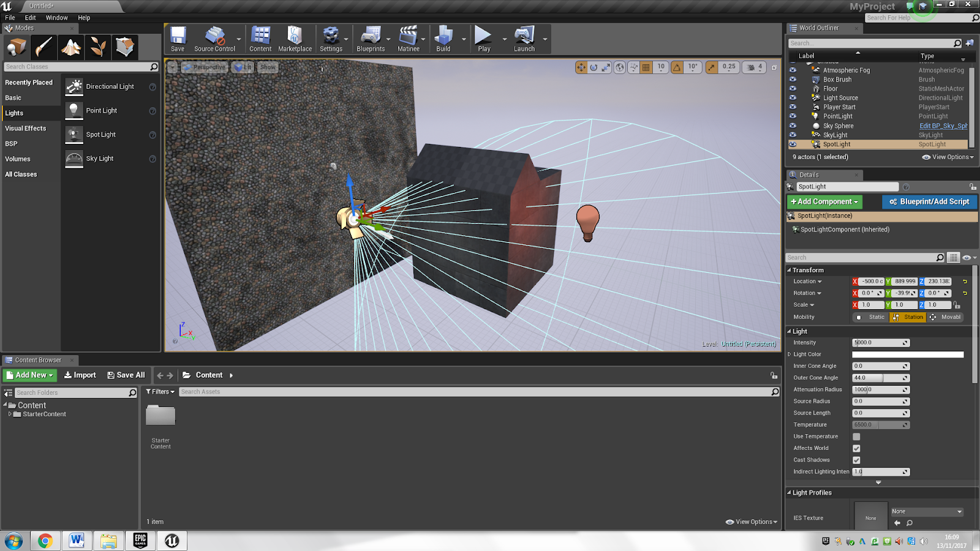
Task: Click Directional Light icon in Modes list
Action: click(x=74, y=87)
